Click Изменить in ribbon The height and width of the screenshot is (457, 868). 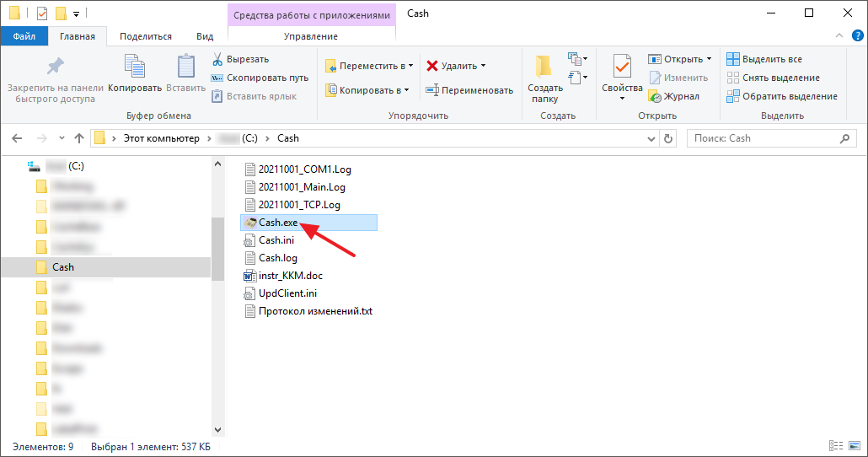tap(678, 78)
